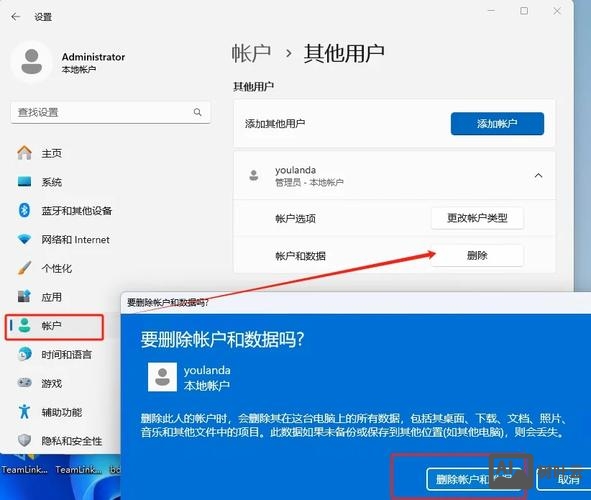Click the 添加帐户 button

click(497, 123)
